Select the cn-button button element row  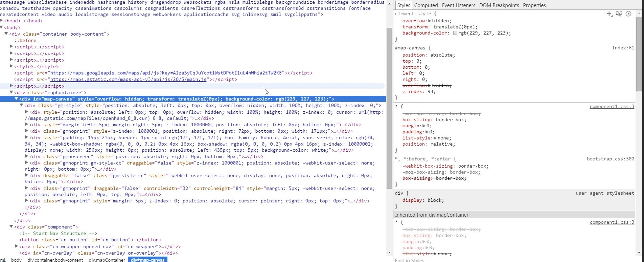tap(90, 240)
